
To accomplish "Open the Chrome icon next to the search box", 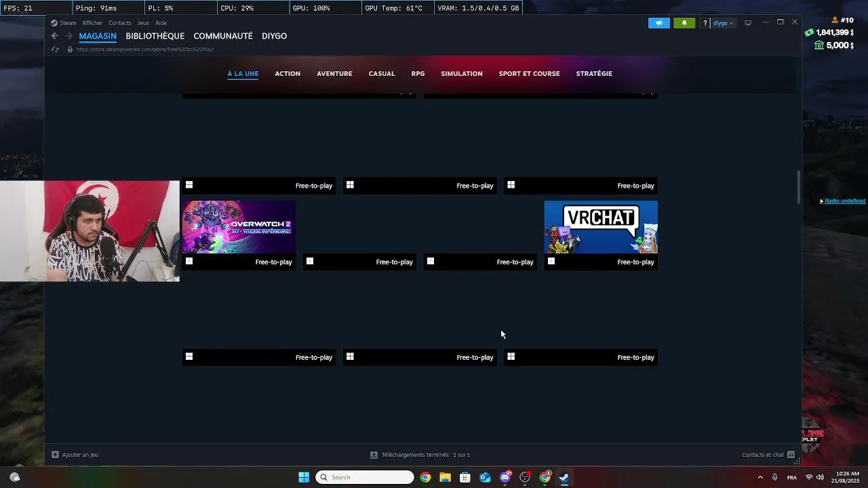I will [425, 477].
